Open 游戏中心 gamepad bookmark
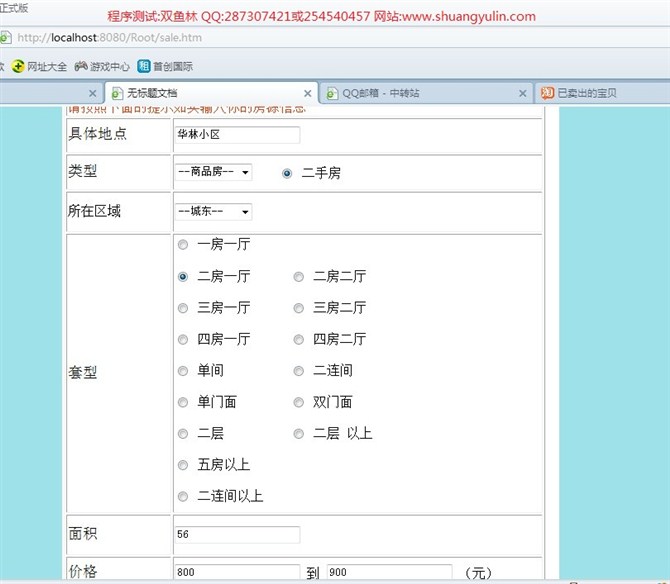The height and width of the screenshot is (584, 670). tap(81, 66)
